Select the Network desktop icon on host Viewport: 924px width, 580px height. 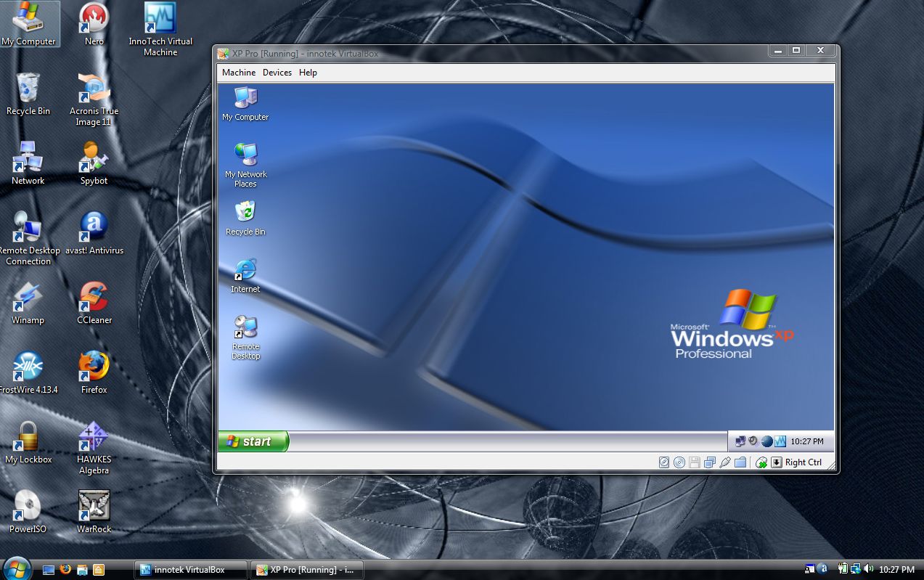[28, 164]
